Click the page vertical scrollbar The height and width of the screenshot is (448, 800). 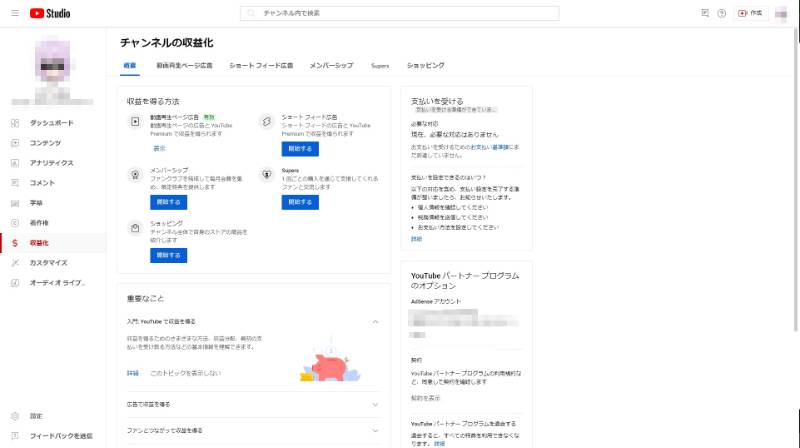tap(796, 179)
